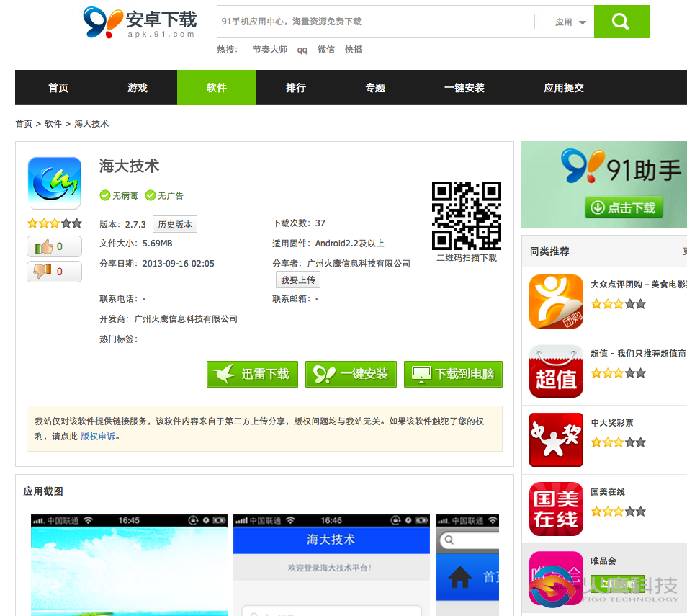
Task: Switch to the 游戏 navigation tab
Action: coord(138,88)
